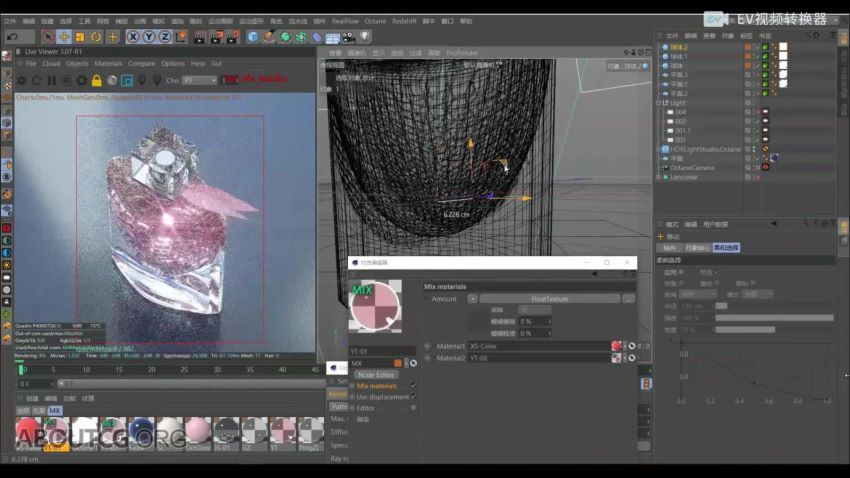850x478 pixels.
Task: Expand the Material2 row disclosure
Action: pyautogui.click(x=428, y=358)
